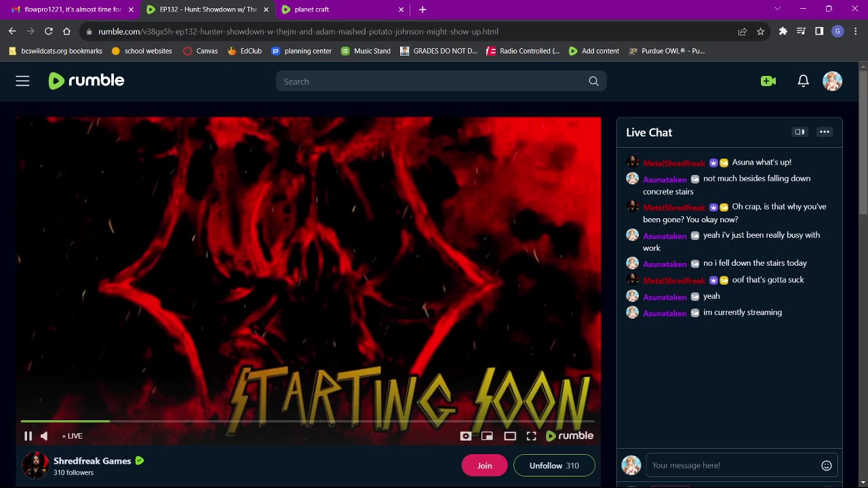Bookmark this page with the star
868x488 pixels.
pos(760,31)
